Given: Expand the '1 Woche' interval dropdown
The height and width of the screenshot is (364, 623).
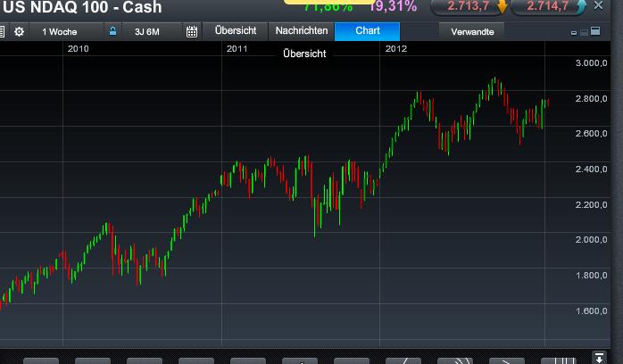Looking at the screenshot, I should [66, 32].
